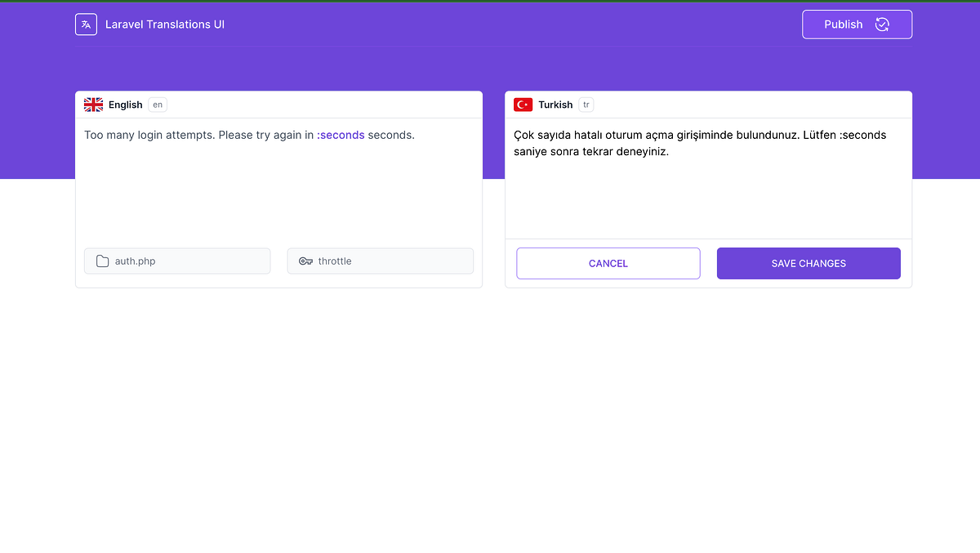Viewport: 980px width, 553px height.
Task: Click the Turkish flag icon on the Turkish card
Action: [x=522, y=105]
